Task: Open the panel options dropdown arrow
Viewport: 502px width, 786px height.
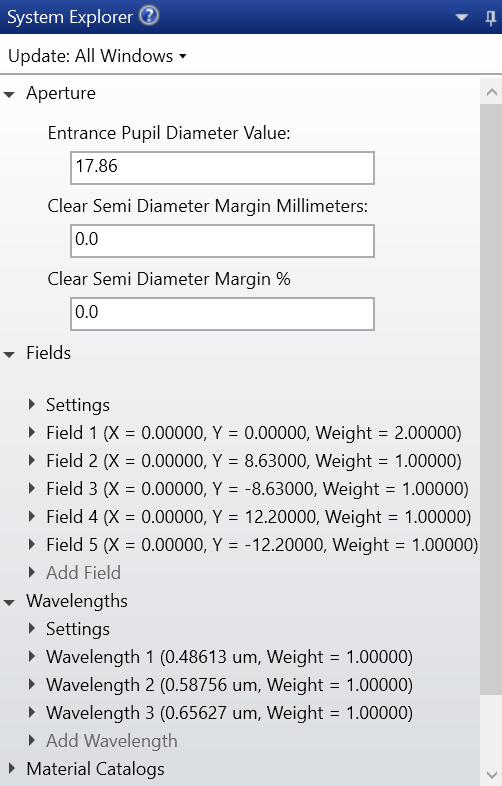Action: (461, 18)
